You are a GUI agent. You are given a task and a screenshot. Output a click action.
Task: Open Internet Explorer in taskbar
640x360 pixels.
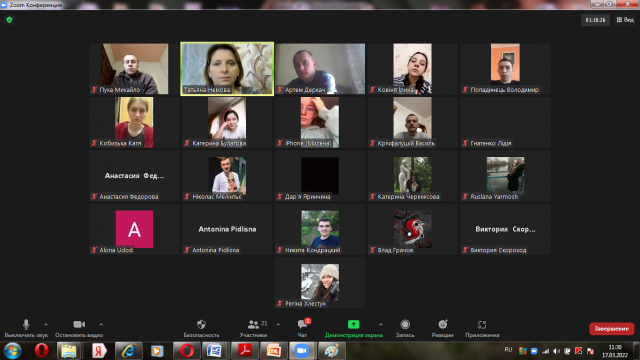[128, 351]
